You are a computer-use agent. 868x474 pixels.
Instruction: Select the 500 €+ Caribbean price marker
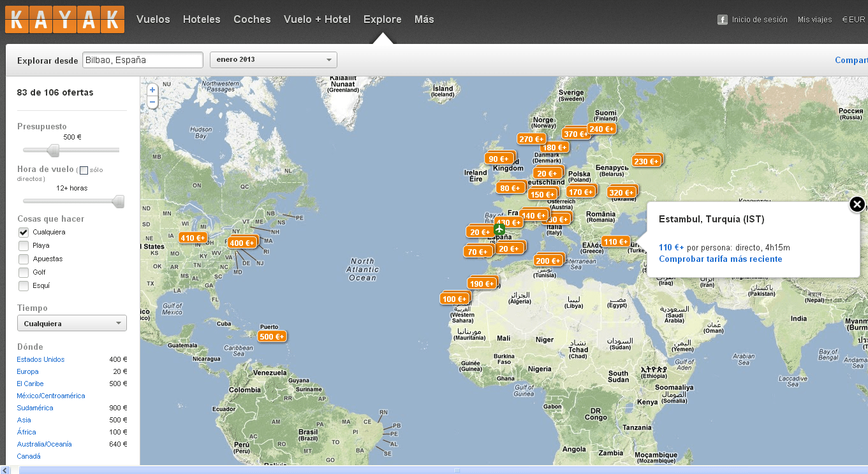[x=272, y=336]
